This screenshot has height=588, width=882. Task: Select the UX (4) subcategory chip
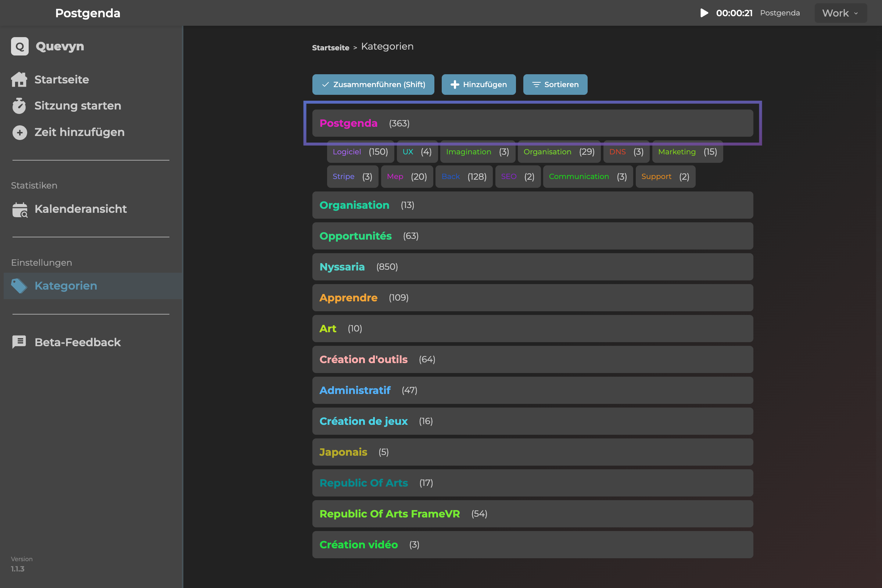tap(417, 152)
